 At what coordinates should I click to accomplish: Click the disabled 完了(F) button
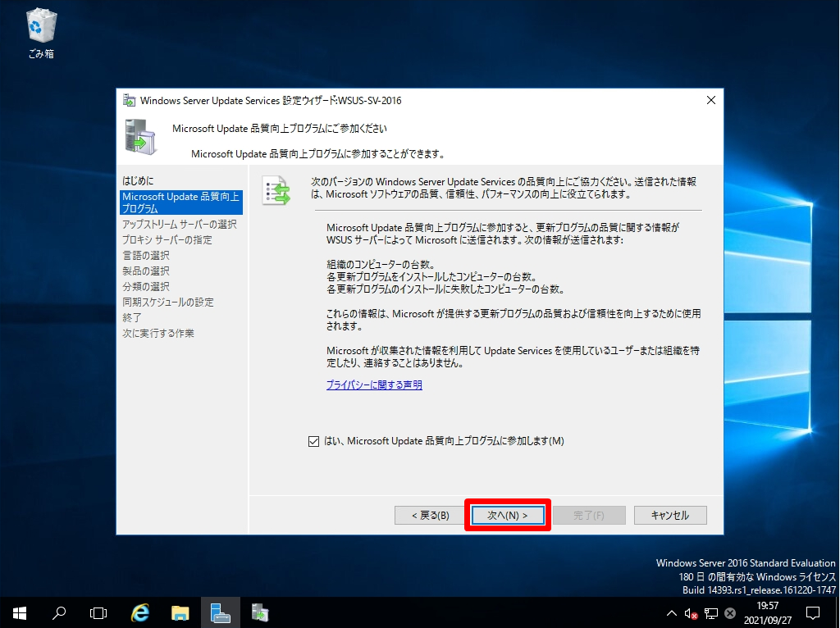coord(589,515)
